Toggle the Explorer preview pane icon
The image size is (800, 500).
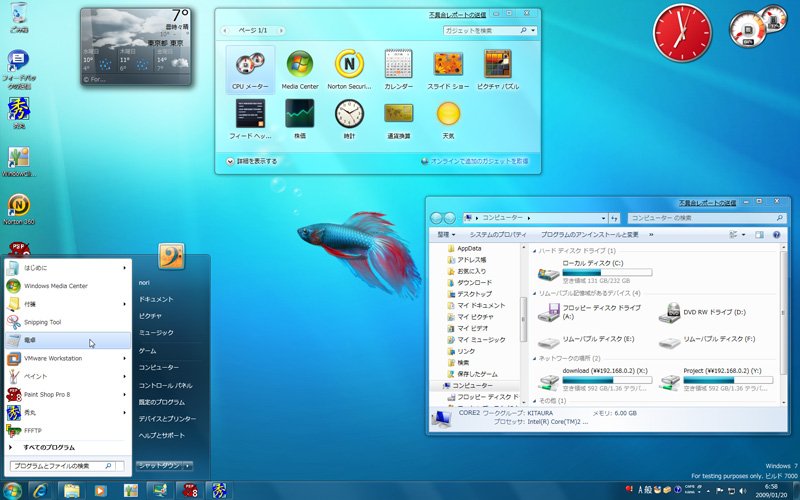click(x=759, y=235)
